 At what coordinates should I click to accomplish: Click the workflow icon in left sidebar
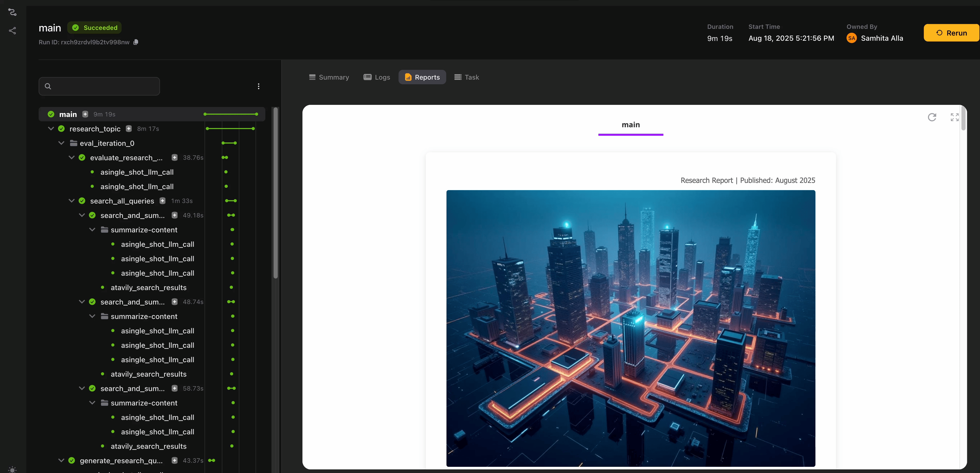click(12, 12)
